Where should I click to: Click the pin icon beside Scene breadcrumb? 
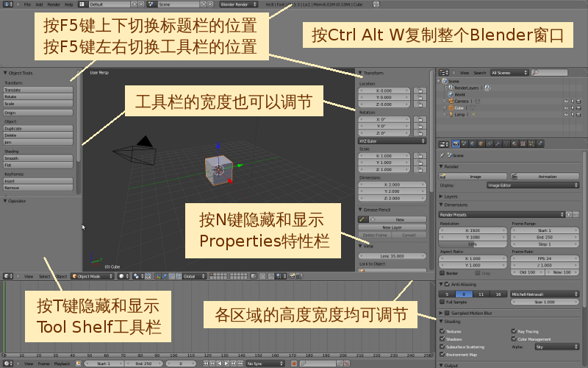(442, 155)
